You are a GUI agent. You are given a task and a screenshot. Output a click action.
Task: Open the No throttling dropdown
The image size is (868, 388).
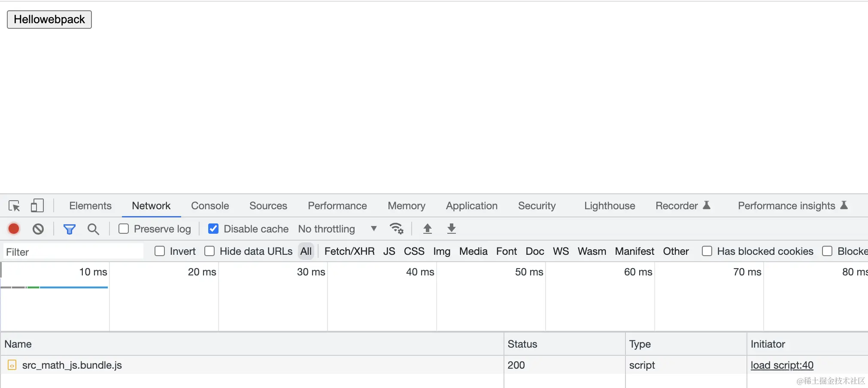click(337, 229)
